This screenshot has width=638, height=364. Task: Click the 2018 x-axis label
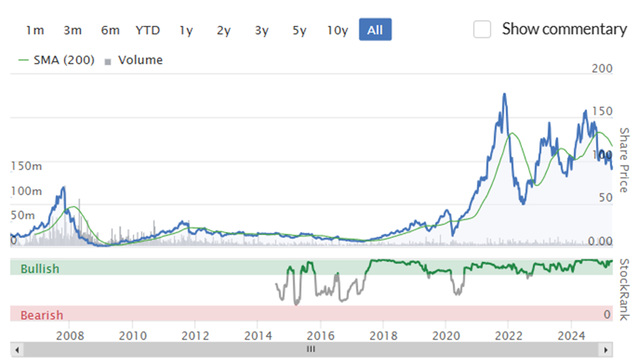pyautogui.click(x=383, y=336)
